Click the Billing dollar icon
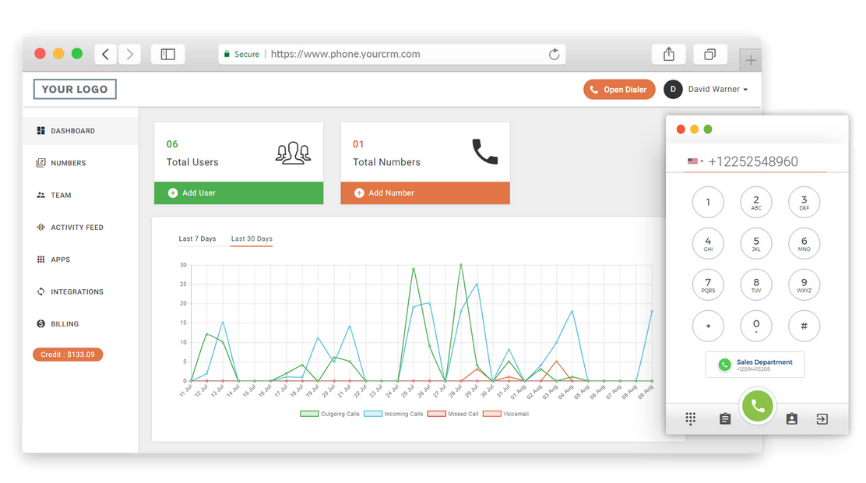The width and height of the screenshot is (866, 483). pos(41,323)
